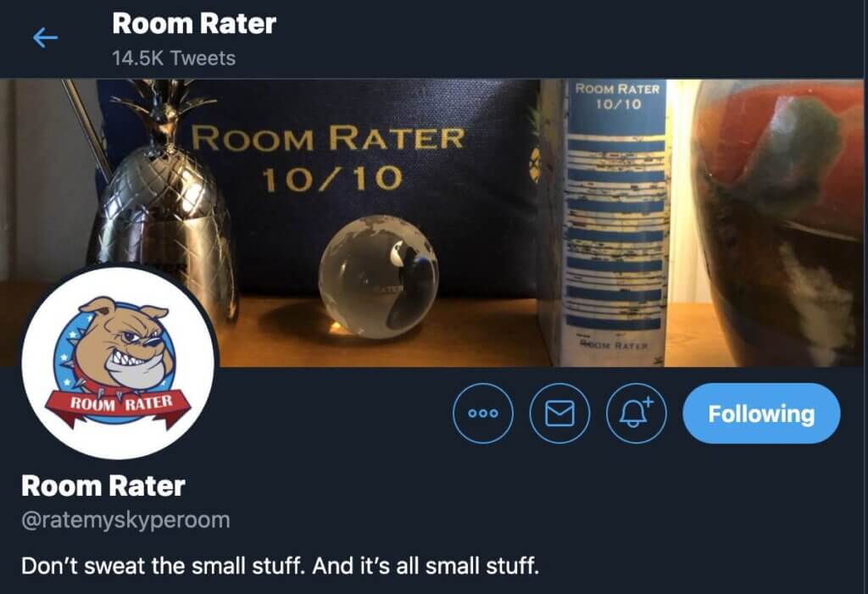
Task: Click the bio text about small stuff
Action: coord(280,566)
